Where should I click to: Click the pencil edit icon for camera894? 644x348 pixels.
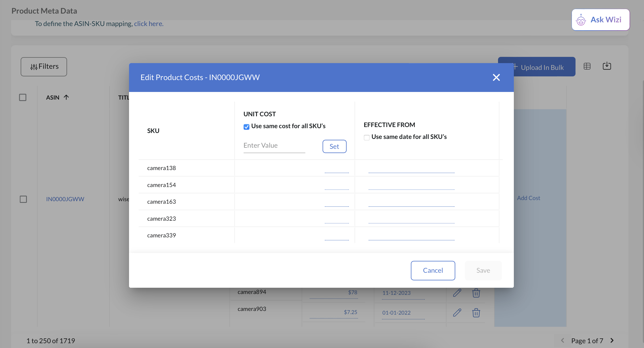(x=457, y=293)
